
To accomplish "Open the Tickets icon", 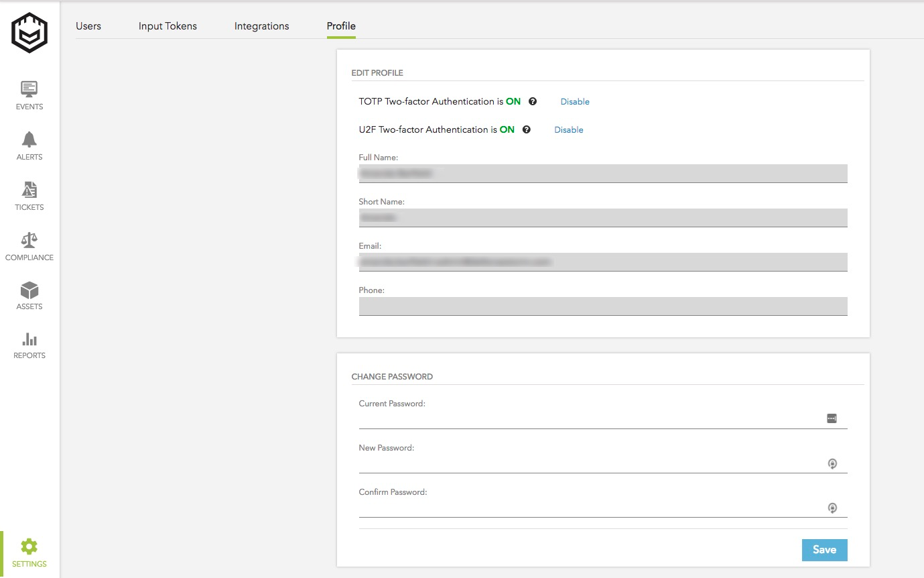I will coord(29,190).
